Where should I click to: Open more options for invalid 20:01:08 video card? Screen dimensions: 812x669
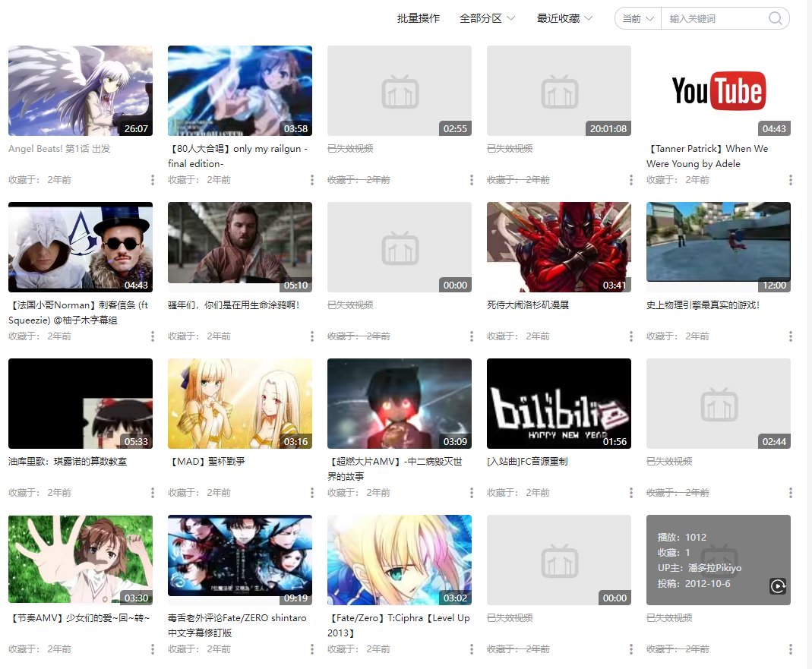point(630,180)
